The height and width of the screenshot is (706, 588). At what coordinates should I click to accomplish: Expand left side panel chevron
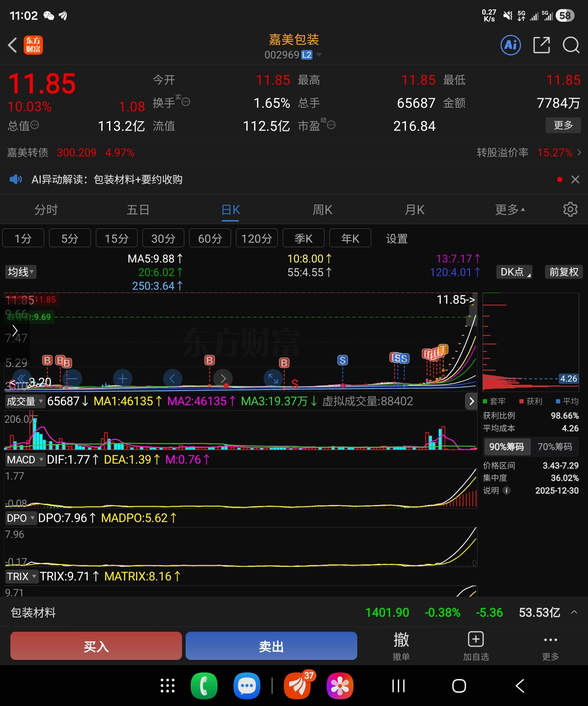[x=15, y=331]
